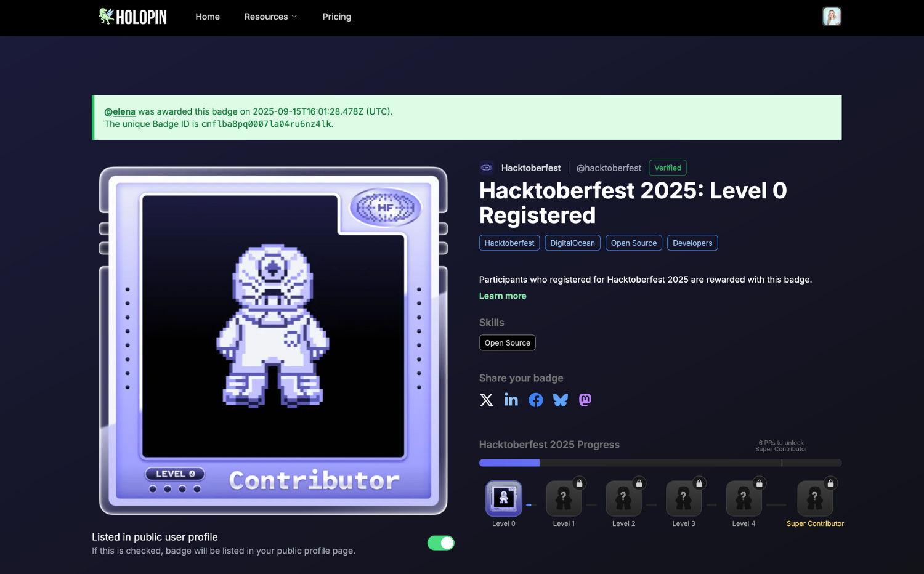Share the badge on X

(x=486, y=400)
